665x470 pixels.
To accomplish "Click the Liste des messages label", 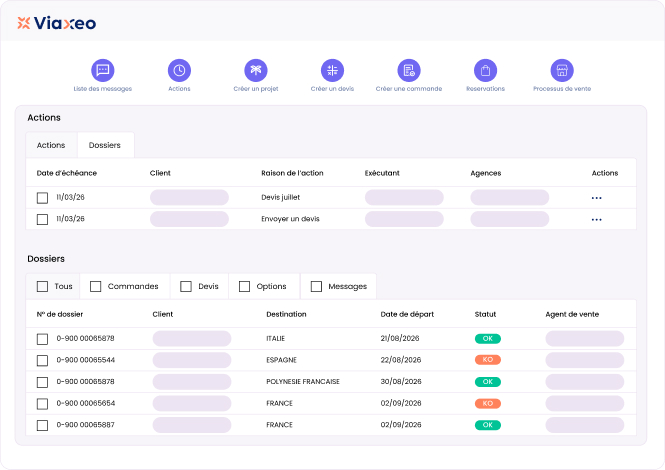I will tap(103, 89).
